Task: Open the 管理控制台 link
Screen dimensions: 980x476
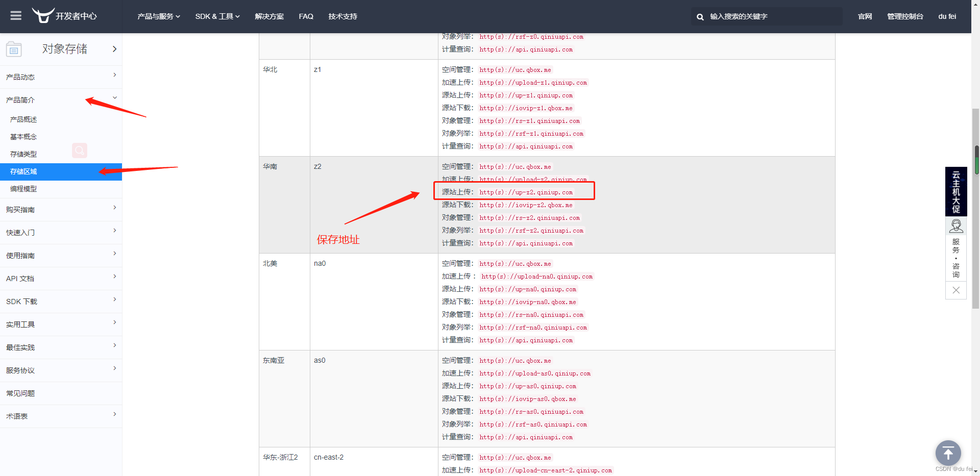Action: [905, 16]
